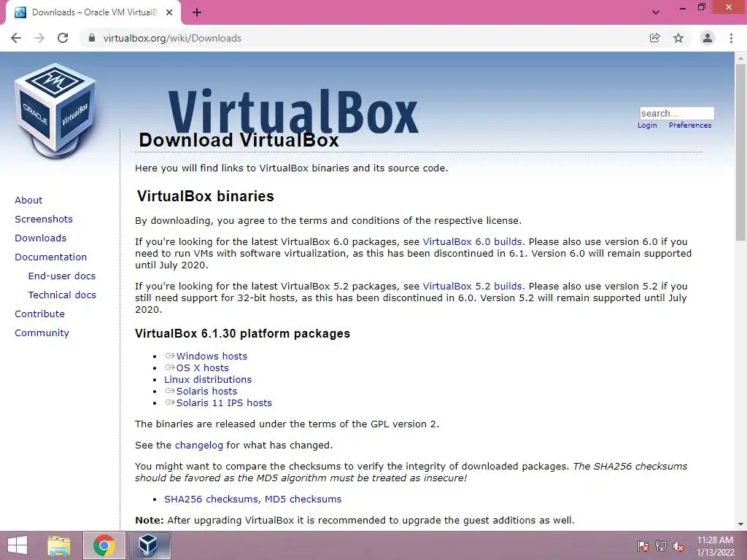The height and width of the screenshot is (560, 747).
Task: Follow the VirtualBox 5.2 builds link
Action: pos(472,286)
